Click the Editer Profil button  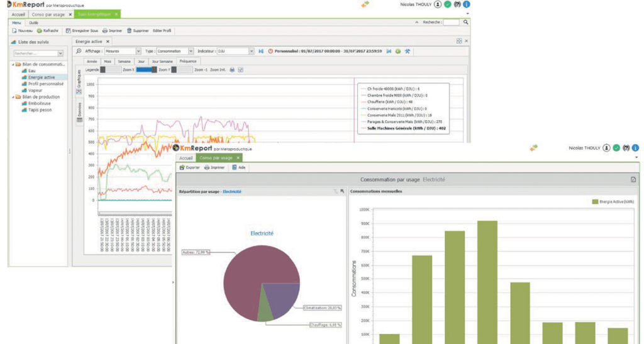tap(162, 30)
